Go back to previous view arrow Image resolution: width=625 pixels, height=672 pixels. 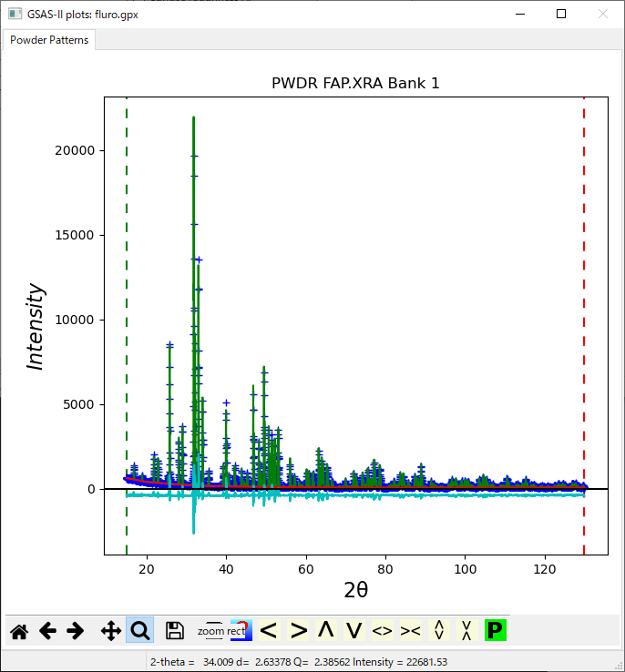(47, 630)
